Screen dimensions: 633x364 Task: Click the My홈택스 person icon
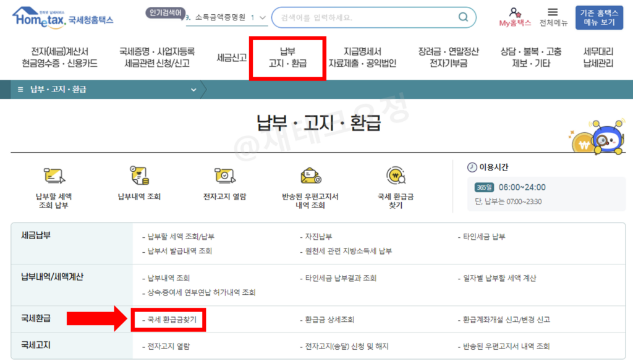(513, 13)
